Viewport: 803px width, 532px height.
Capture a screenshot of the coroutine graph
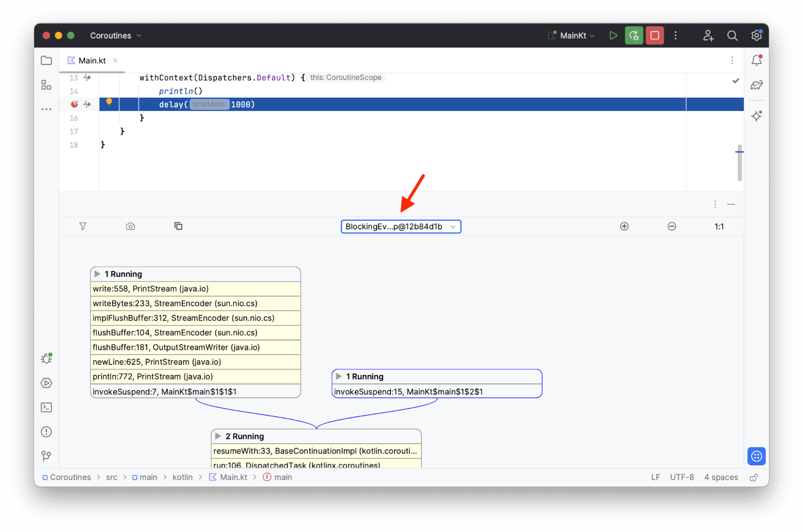[x=130, y=226]
